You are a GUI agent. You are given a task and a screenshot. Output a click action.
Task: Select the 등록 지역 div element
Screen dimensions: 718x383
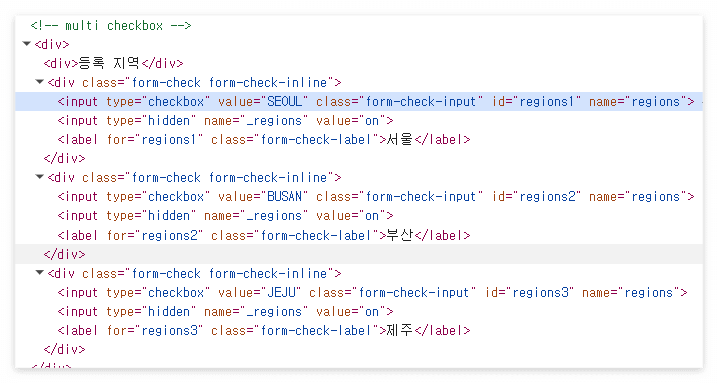113,63
